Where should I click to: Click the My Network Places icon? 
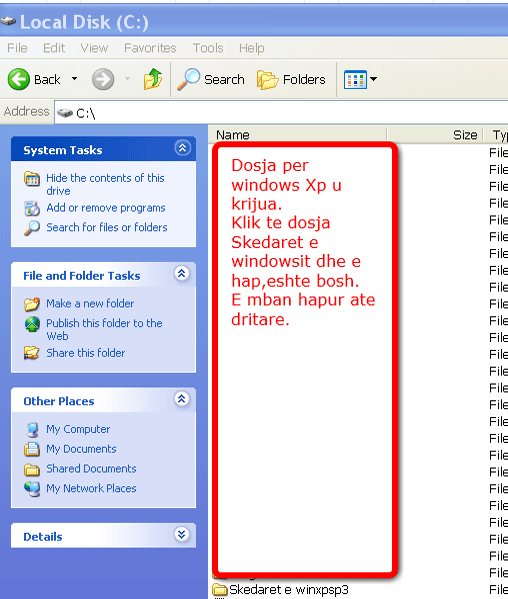(32, 489)
